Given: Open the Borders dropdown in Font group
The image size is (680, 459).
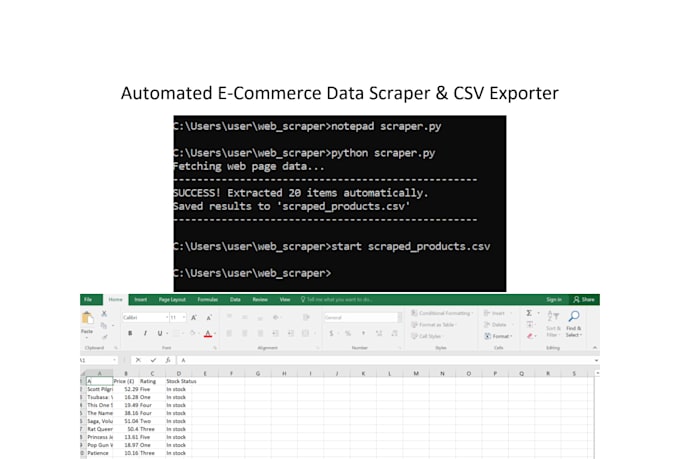Looking at the screenshot, I should tap(182, 333).
